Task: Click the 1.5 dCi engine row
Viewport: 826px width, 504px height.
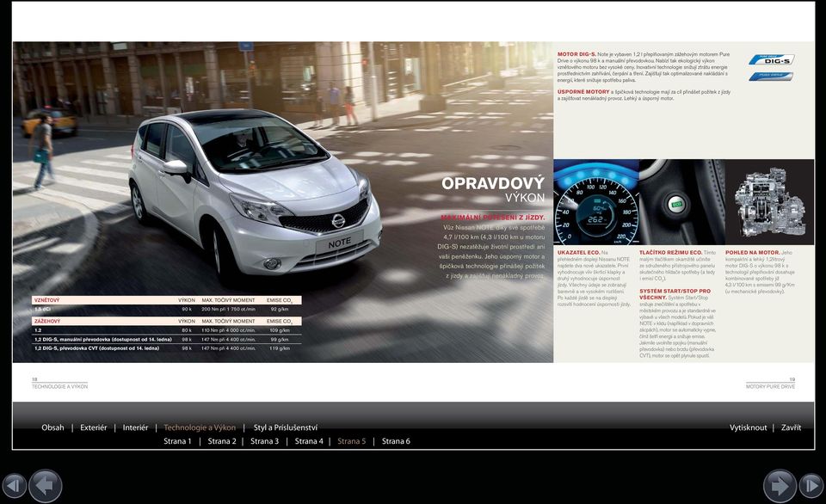Action: [x=166, y=309]
